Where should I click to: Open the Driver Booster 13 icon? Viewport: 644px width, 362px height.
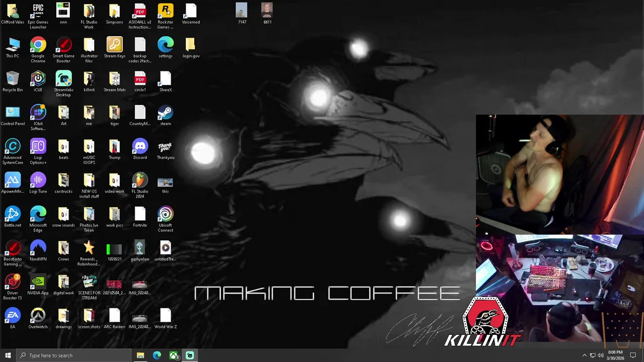click(x=13, y=287)
